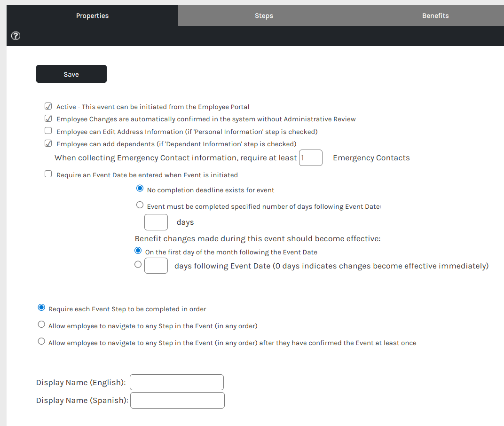Click the Display Name (Spanish) field
The image size is (504, 426).
coord(177,400)
